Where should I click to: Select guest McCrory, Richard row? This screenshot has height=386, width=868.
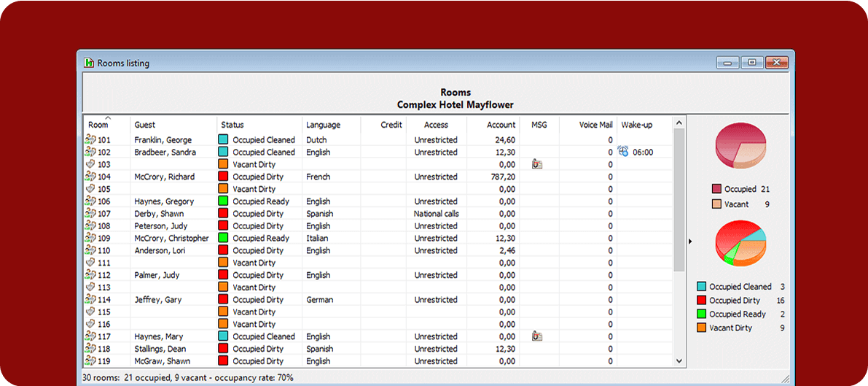[x=164, y=177]
